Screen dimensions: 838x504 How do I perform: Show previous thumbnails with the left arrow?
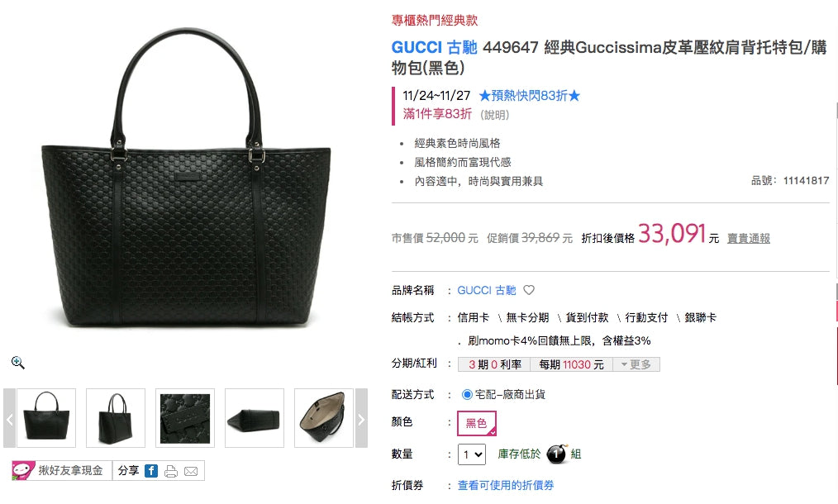coord(9,418)
